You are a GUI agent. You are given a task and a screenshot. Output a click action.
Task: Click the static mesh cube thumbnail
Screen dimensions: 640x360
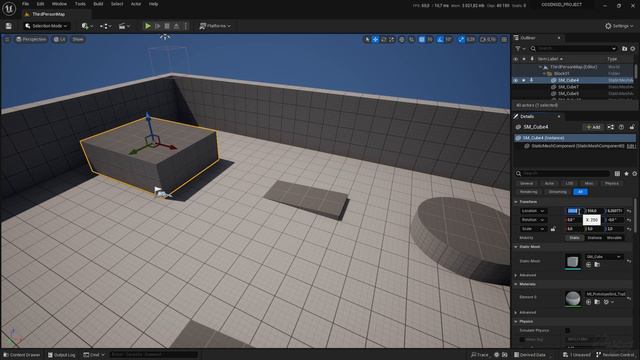coord(573,261)
